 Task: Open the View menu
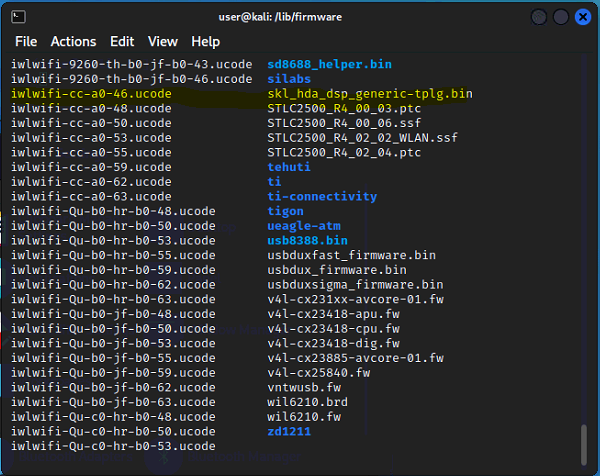coord(163,41)
